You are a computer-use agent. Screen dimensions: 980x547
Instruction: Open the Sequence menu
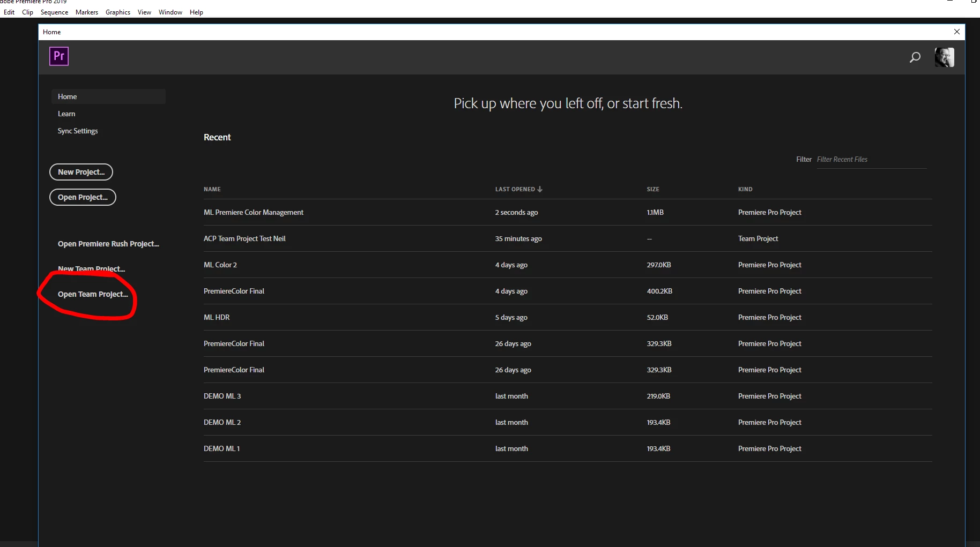[x=54, y=12]
